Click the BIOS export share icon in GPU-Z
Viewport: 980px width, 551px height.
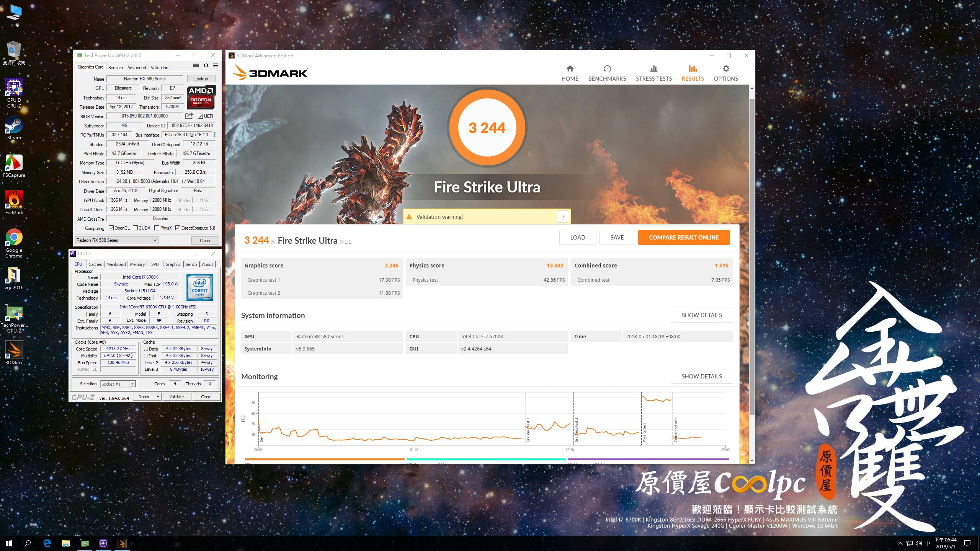point(189,116)
